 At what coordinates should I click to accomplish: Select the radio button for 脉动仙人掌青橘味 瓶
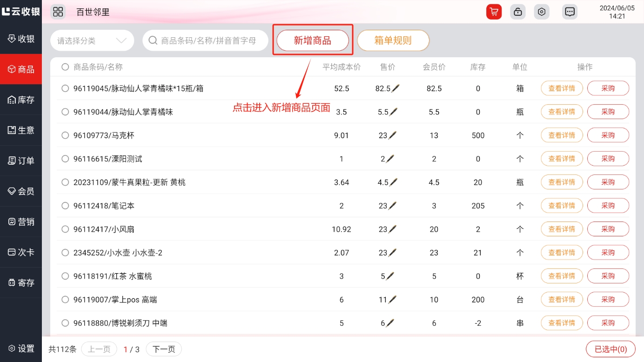[65, 112]
